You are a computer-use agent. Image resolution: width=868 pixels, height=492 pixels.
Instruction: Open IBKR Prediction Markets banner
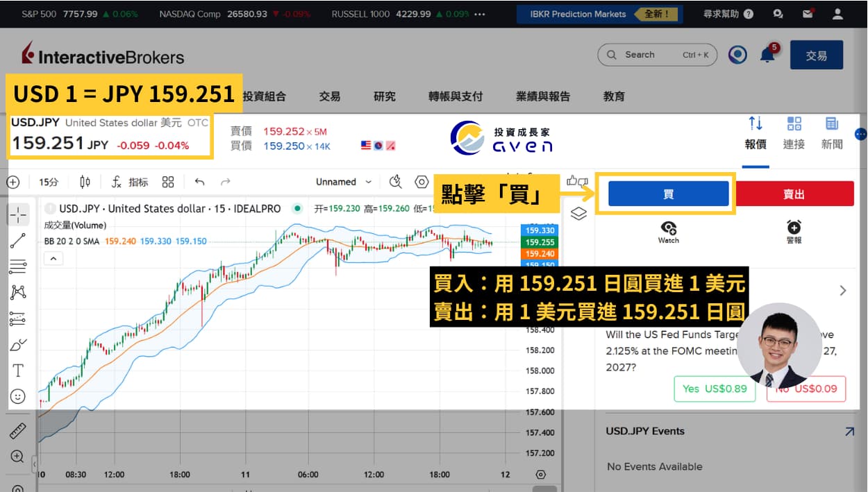pyautogui.click(x=599, y=14)
